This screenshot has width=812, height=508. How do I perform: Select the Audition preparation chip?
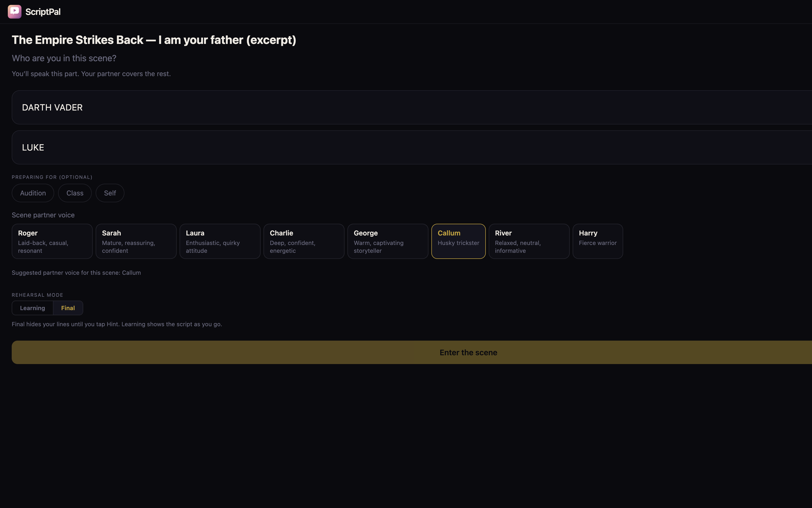point(33,193)
